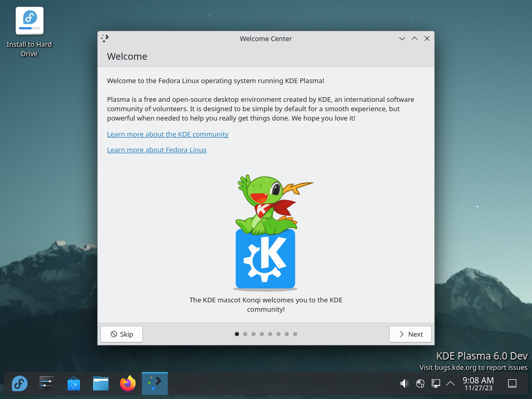Maximize the Welcome Center window
Screen dimensions: 532x399
coord(415,38)
